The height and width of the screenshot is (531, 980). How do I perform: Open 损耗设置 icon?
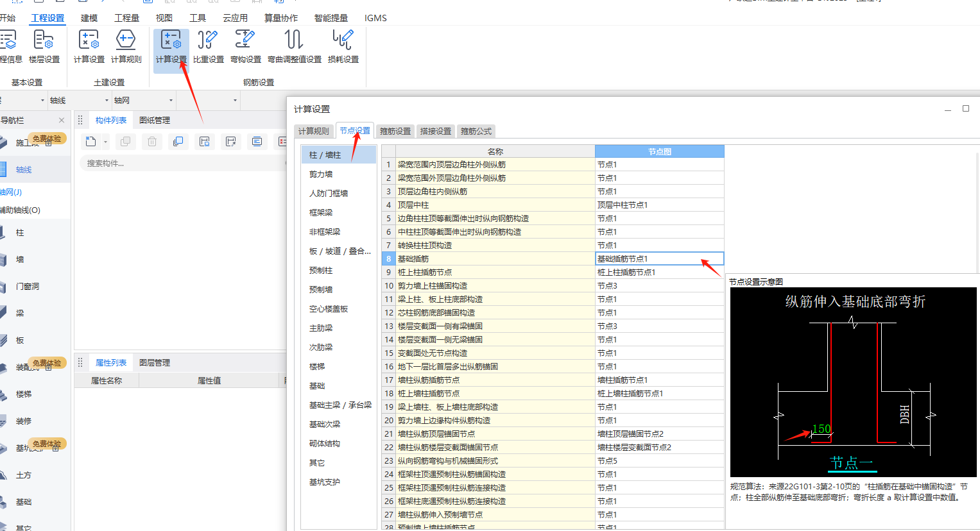(343, 47)
